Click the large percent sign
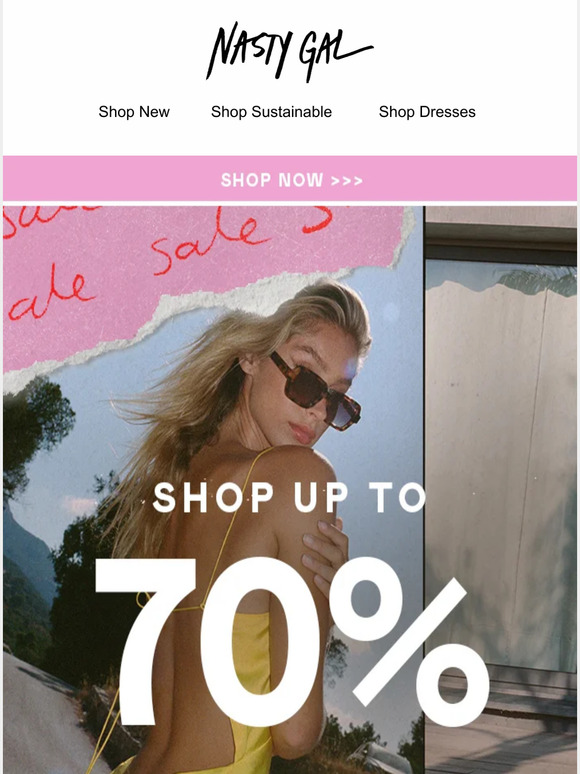 point(410,642)
